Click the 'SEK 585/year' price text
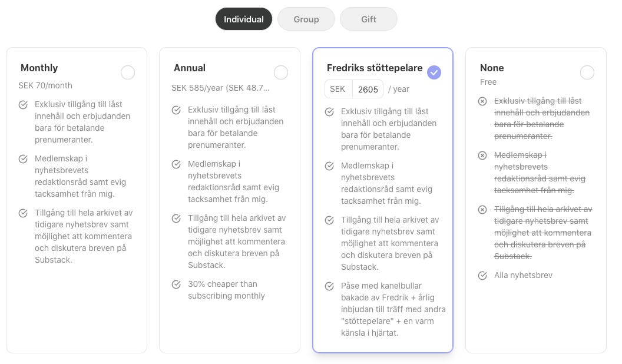The height and width of the screenshot is (364, 622). click(x=220, y=88)
